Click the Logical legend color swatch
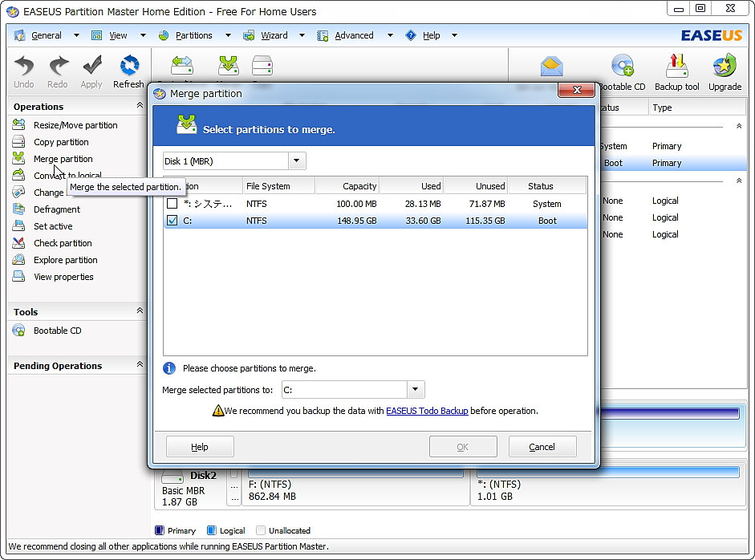Image resolution: width=755 pixels, height=560 pixels. (x=211, y=530)
